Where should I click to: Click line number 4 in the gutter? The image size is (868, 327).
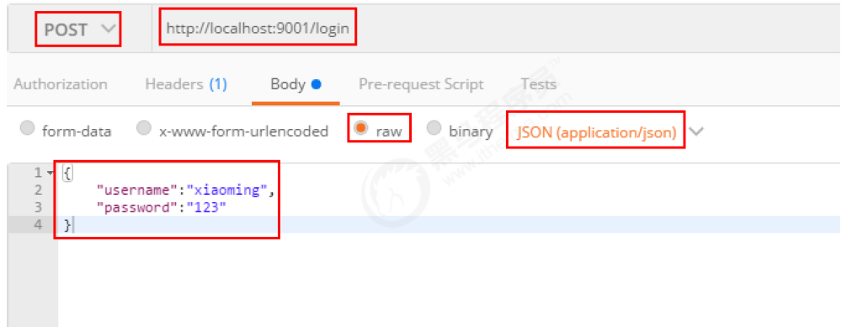pos(38,225)
